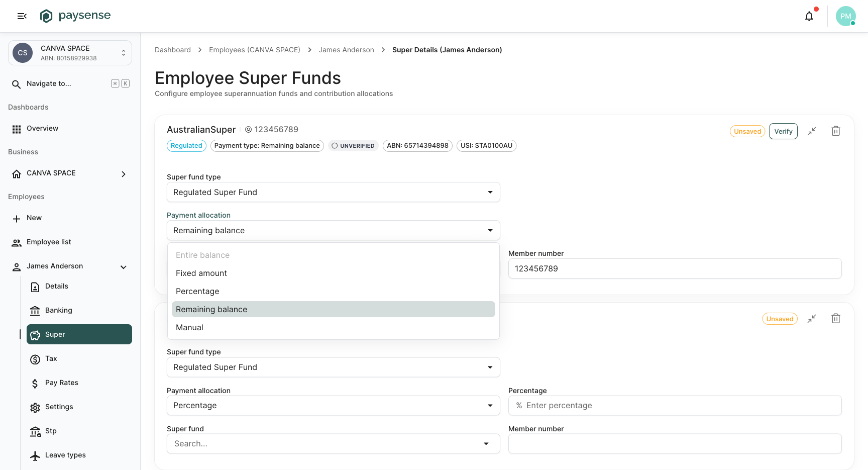Click the Regulated tag on AustralianSuper
Screen dimensions: 868x470
pyautogui.click(x=186, y=146)
